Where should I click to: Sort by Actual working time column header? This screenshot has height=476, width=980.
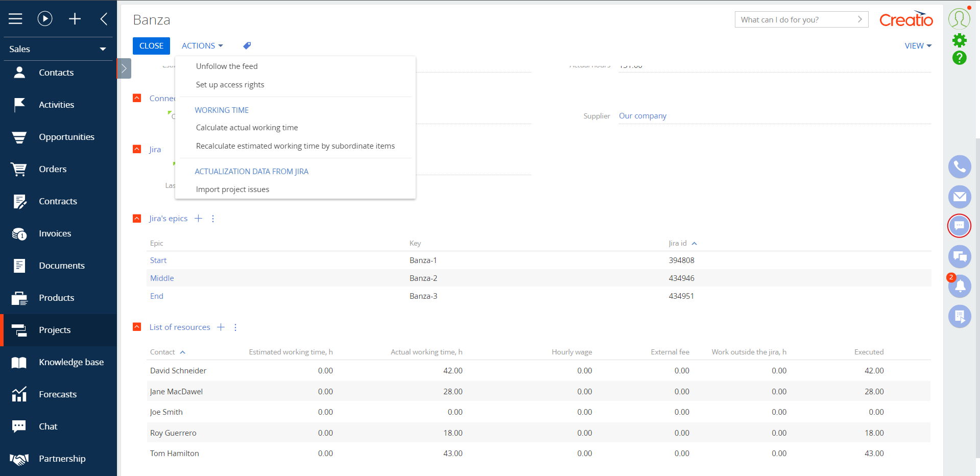[x=426, y=352]
